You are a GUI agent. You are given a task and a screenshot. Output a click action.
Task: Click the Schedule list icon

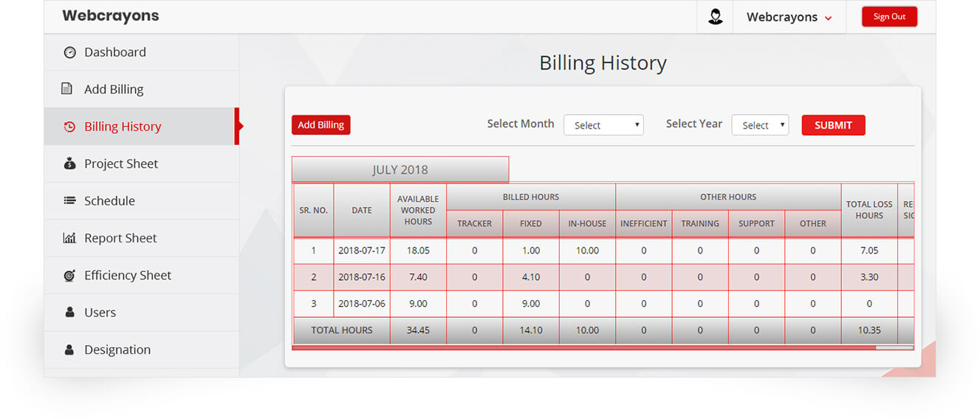pyautogui.click(x=69, y=201)
